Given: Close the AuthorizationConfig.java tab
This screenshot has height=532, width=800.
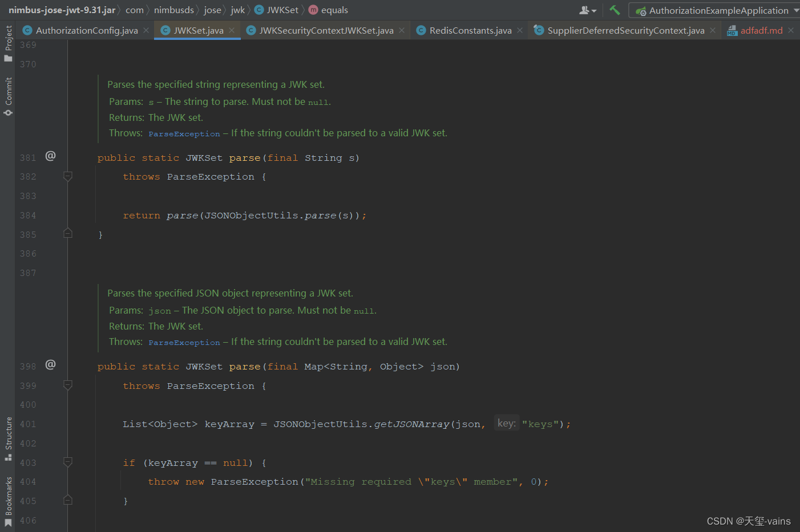Looking at the screenshot, I should pyautogui.click(x=146, y=30).
